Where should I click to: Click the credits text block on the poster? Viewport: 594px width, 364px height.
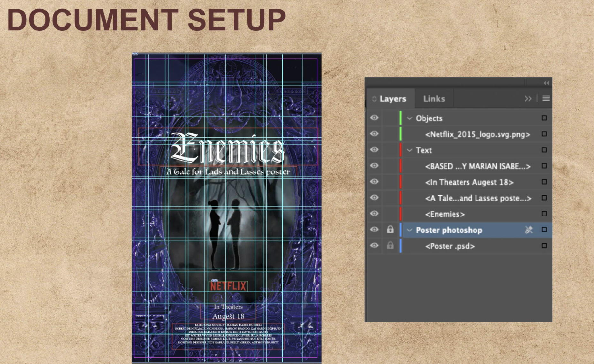[228, 334]
